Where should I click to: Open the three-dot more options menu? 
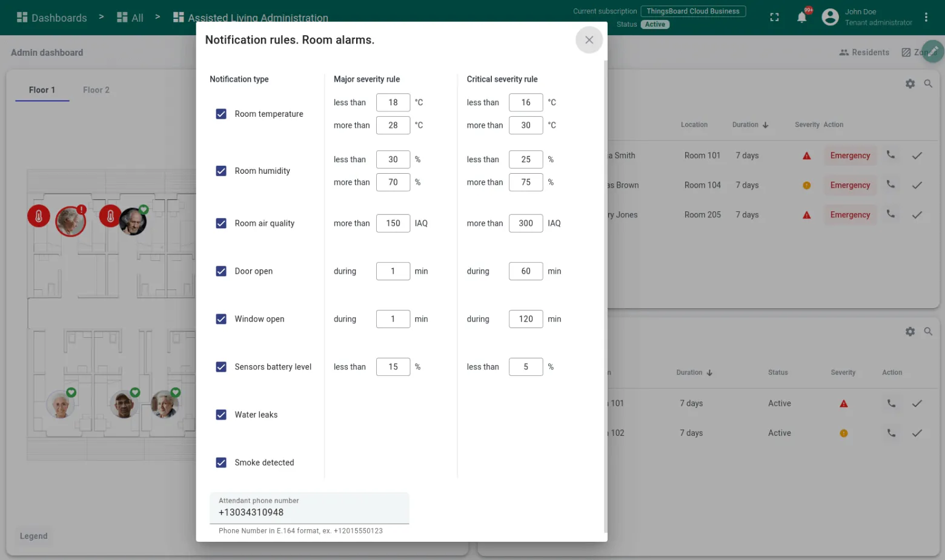tap(926, 17)
